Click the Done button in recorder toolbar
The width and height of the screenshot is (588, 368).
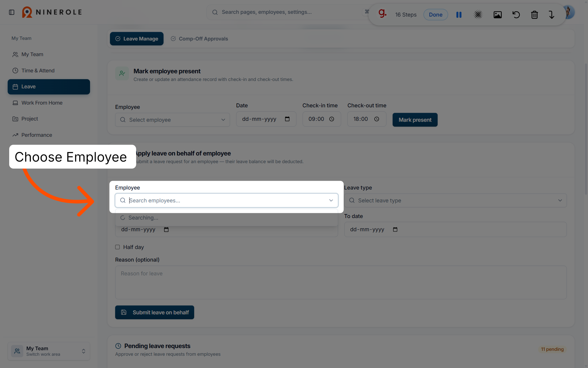[435, 15]
